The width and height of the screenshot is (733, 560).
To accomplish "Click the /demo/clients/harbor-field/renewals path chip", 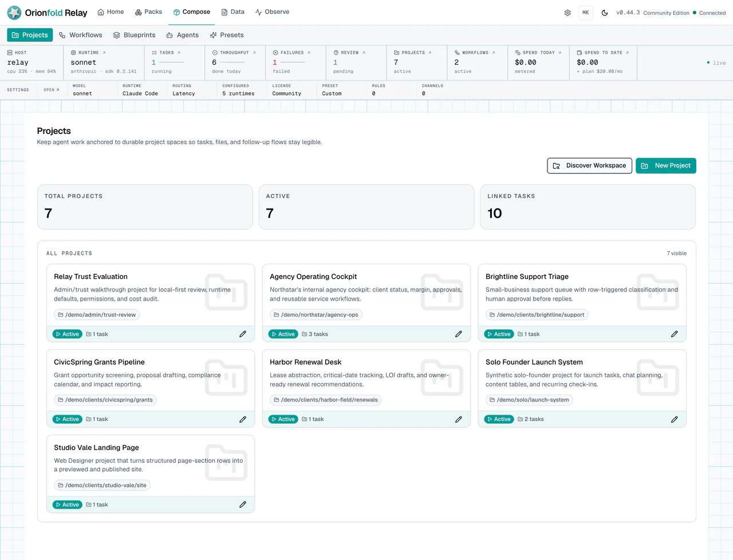I will click(326, 400).
